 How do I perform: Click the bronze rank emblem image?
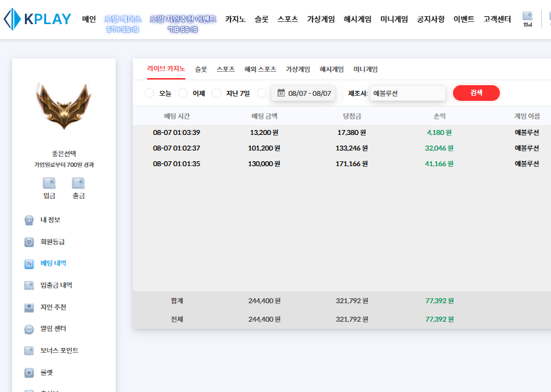click(x=64, y=106)
